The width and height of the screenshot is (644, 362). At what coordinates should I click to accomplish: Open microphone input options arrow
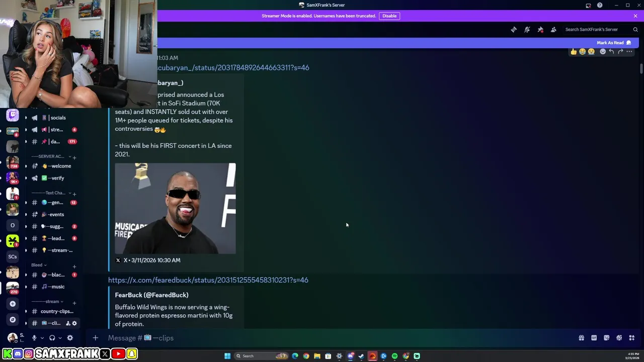tap(42, 338)
